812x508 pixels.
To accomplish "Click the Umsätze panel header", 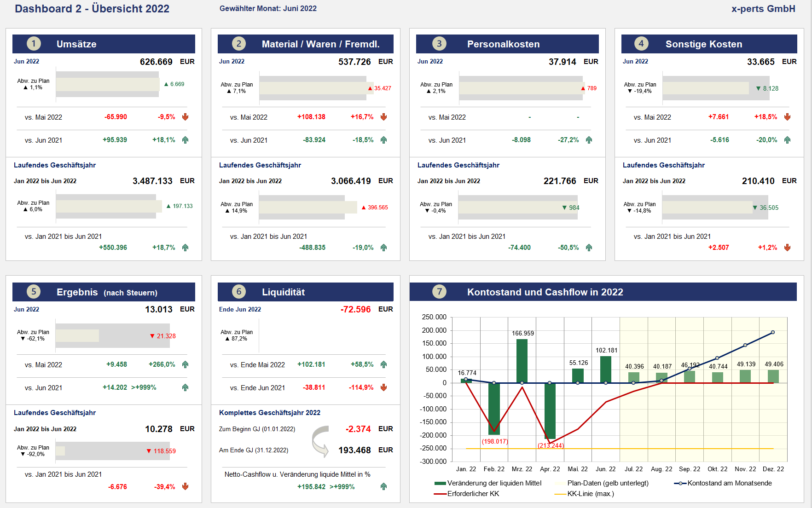I will (104, 44).
